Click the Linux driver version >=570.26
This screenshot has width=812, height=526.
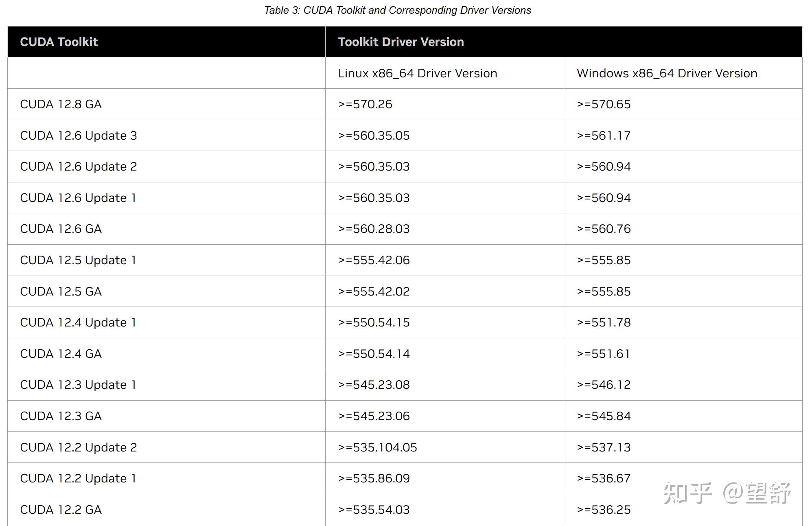365,104
